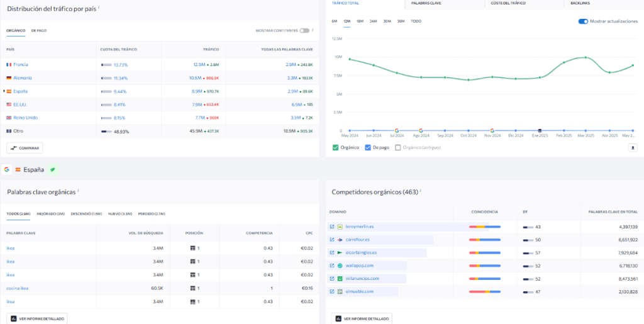Screen dimensions: 644x324
Task: Toggle the Mostrar continentes switch
Action: (304, 30)
